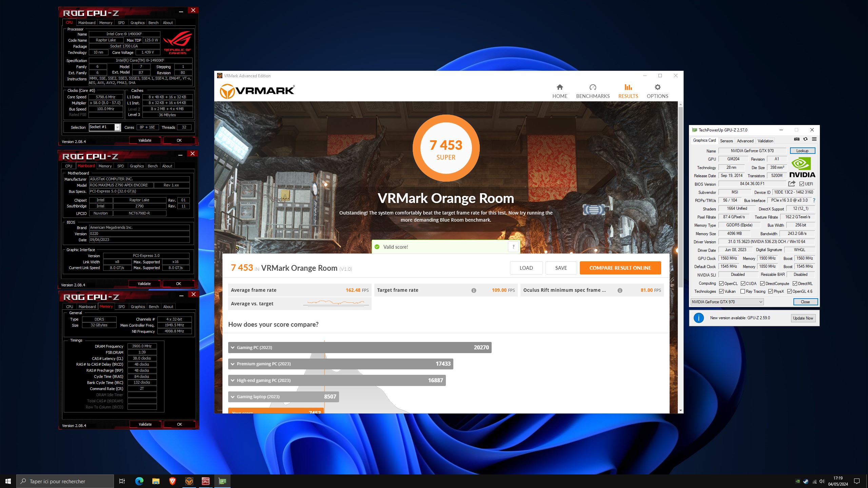Click the blue info icon in GPU-Z update bar
This screenshot has width=868, height=488.
click(698, 318)
